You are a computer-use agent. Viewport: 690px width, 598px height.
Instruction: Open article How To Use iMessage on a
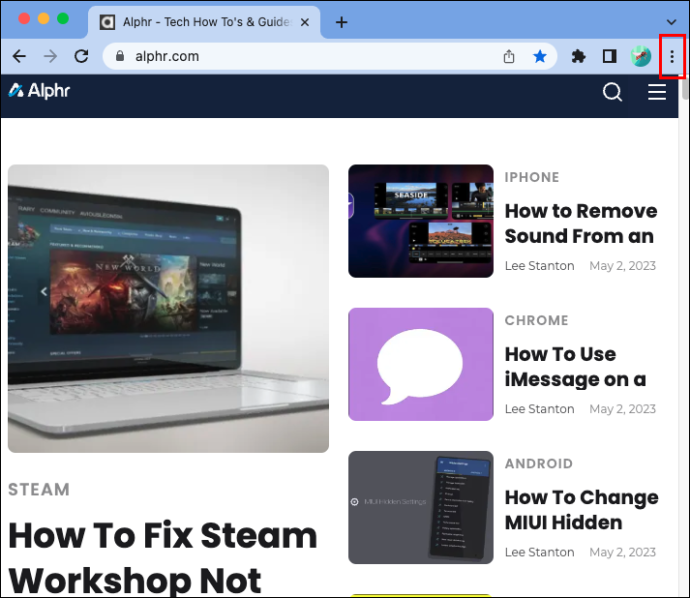pyautogui.click(x=576, y=367)
